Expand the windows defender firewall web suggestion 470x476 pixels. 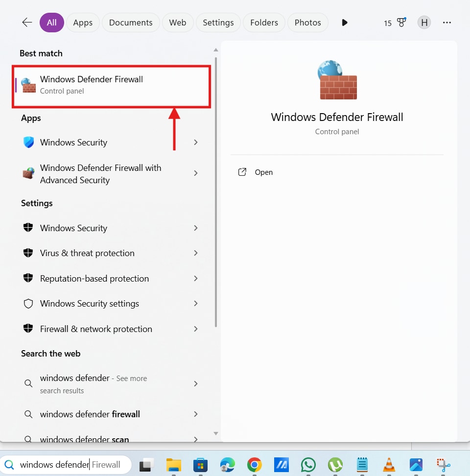point(195,414)
